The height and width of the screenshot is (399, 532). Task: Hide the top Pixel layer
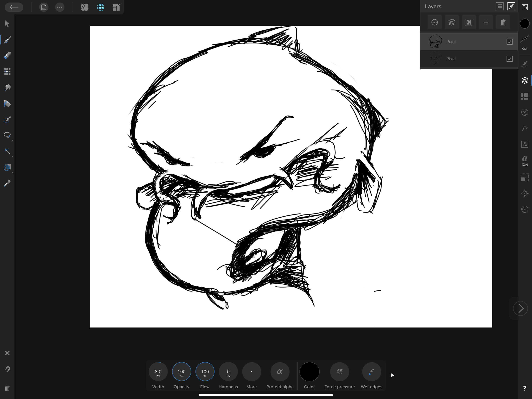click(x=509, y=42)
